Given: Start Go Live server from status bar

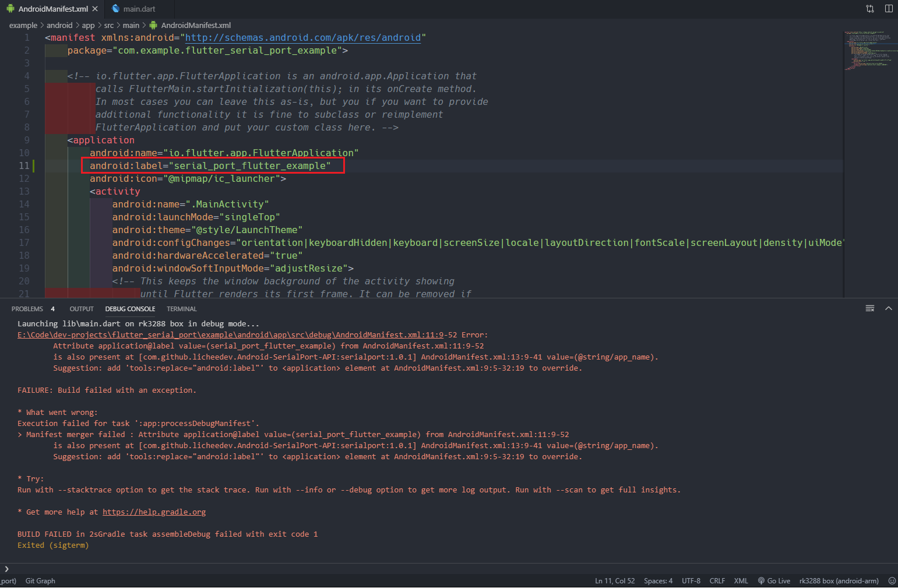Looking at the screenshot, I should pos(774,581).
